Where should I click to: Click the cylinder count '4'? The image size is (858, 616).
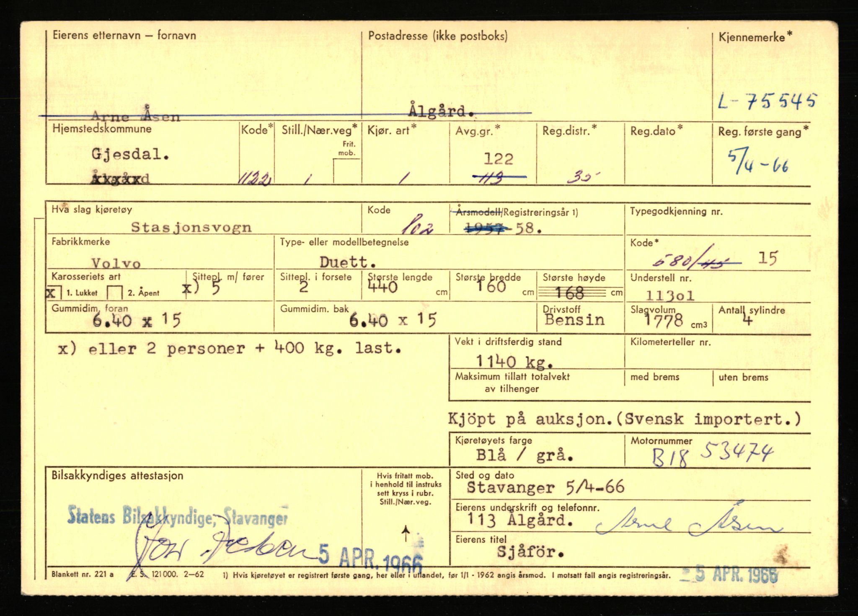click(x=747, y=320)
